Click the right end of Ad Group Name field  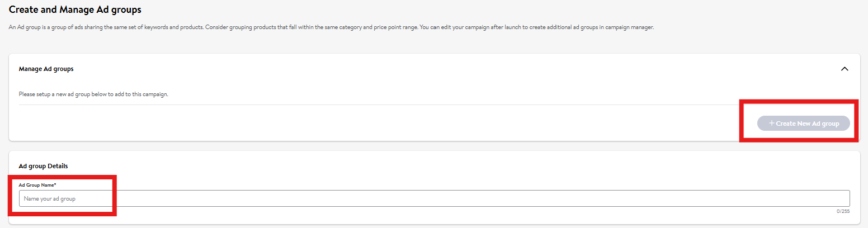coord(839,198)
